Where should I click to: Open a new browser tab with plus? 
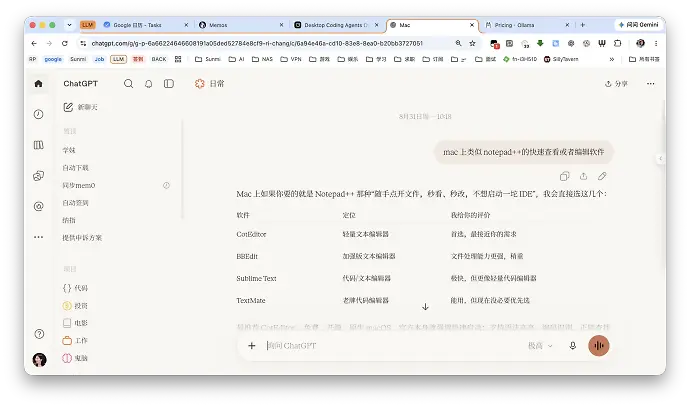point(583,25)
